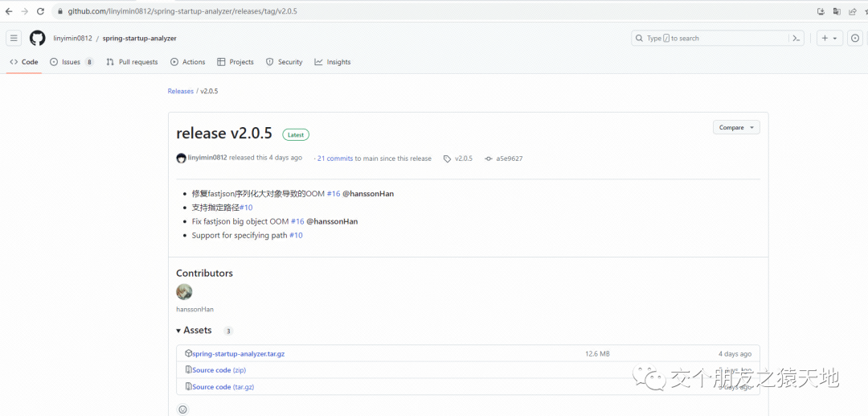Switch to the Pull requests tab

point(133,62)
